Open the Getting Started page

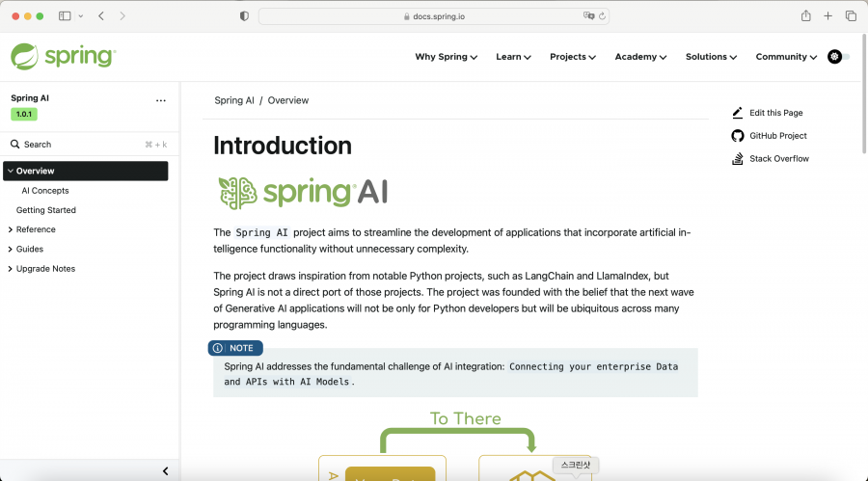pyautogui.click(x=46, y=210)
